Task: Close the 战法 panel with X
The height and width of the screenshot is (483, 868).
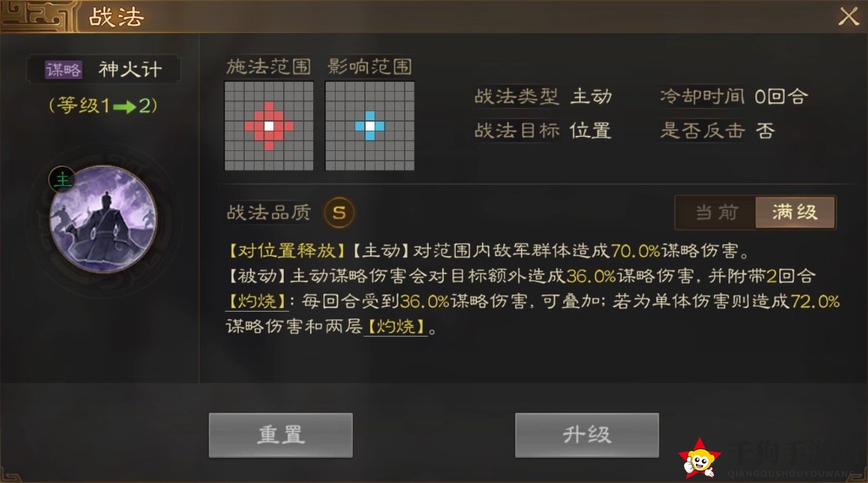Action: tap(848, 17)
